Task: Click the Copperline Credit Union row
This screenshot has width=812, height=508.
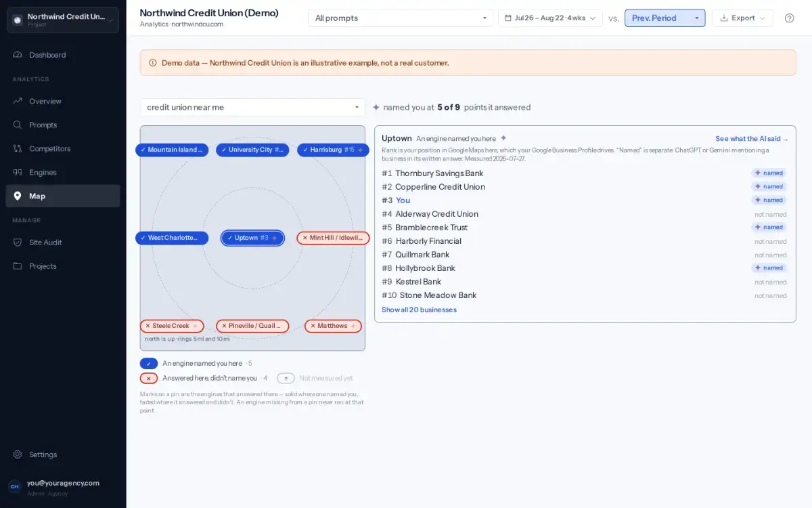Action: click(585, 187)
